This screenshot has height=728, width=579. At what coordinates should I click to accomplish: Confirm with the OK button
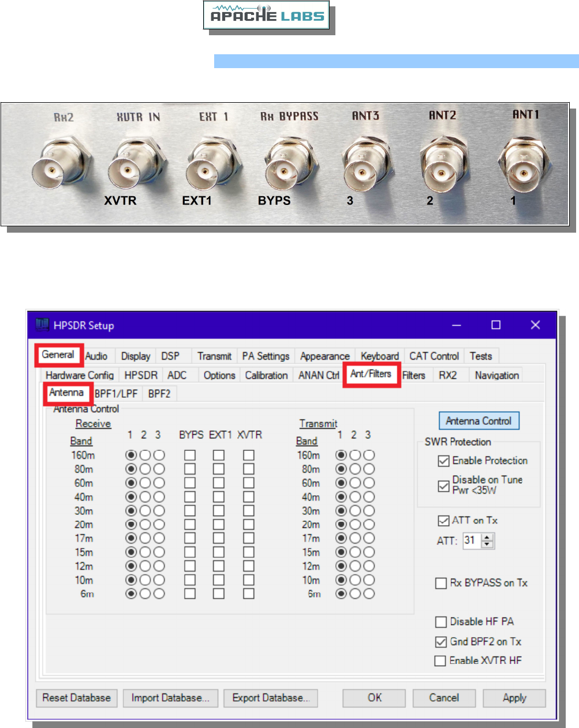(375, 698)
